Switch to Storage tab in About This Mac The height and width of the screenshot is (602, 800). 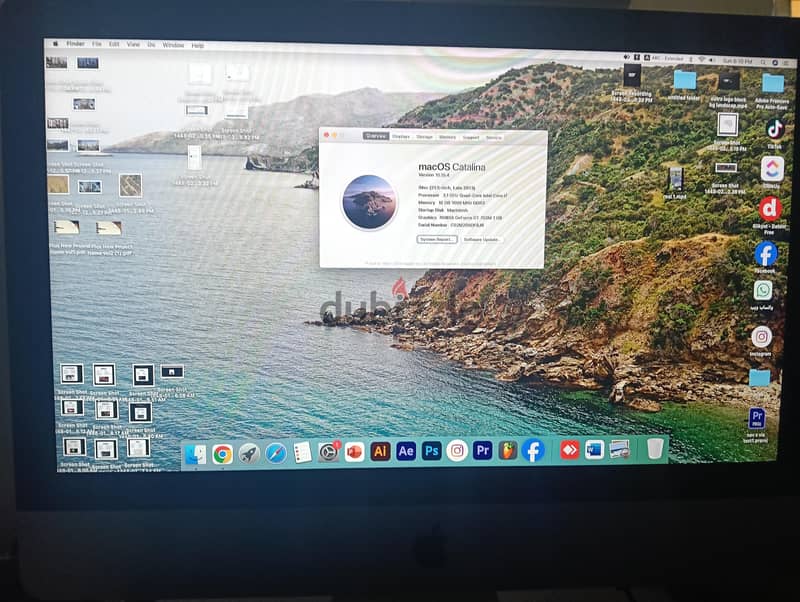click(424, 137)
